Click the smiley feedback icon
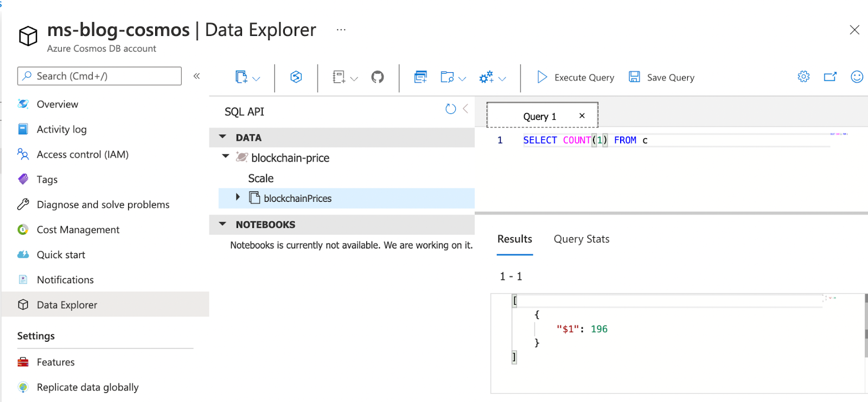The width and height of the screenshot is (868, 402). (x=857, y=77)
